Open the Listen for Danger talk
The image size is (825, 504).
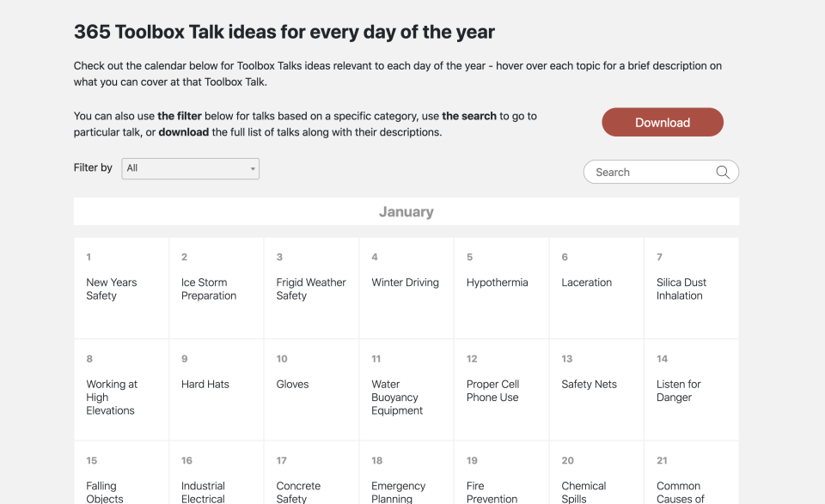678,391
